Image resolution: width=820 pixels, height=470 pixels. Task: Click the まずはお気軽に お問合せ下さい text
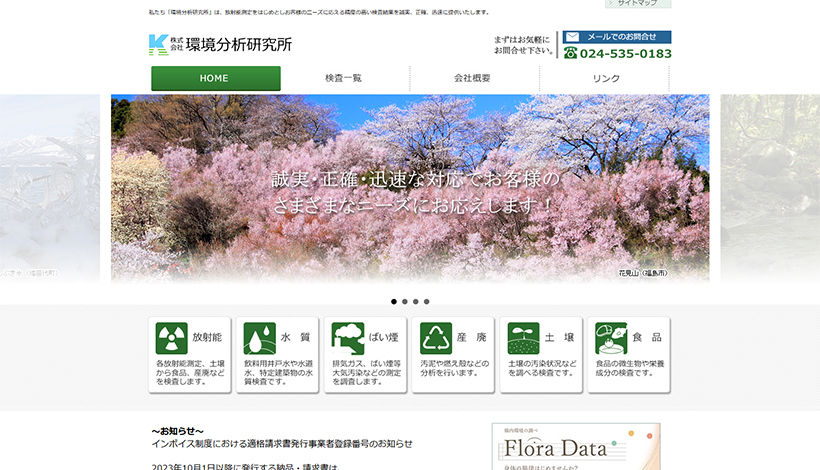click(x=523, y=45)
